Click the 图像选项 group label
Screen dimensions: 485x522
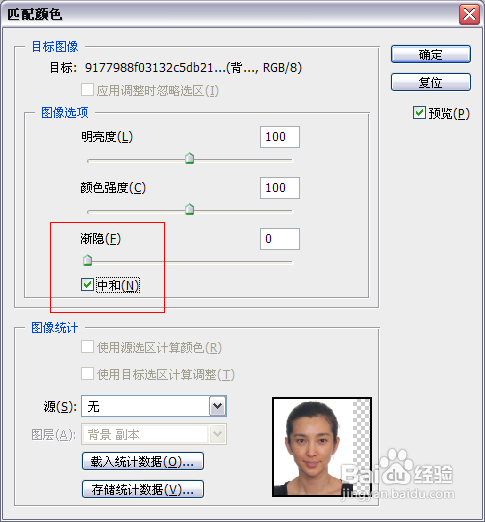tap(65, 113)
